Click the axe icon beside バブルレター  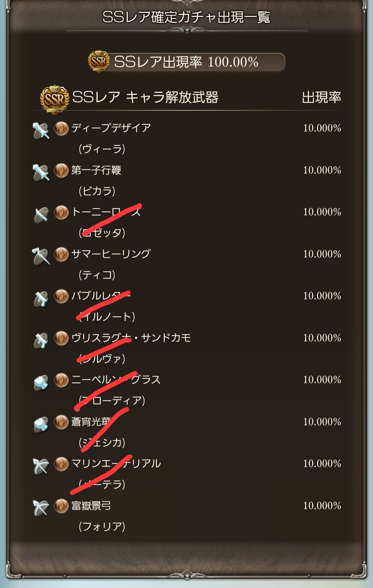41,298
